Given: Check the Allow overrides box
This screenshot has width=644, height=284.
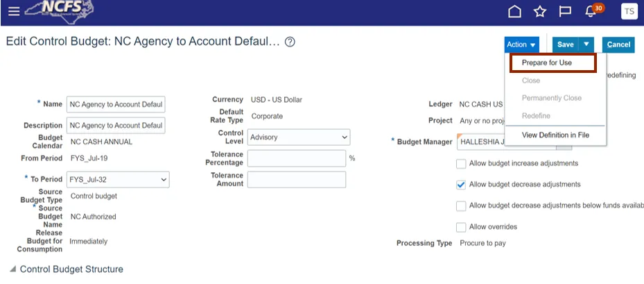Looking at the screenshot, I should point(461,227).
